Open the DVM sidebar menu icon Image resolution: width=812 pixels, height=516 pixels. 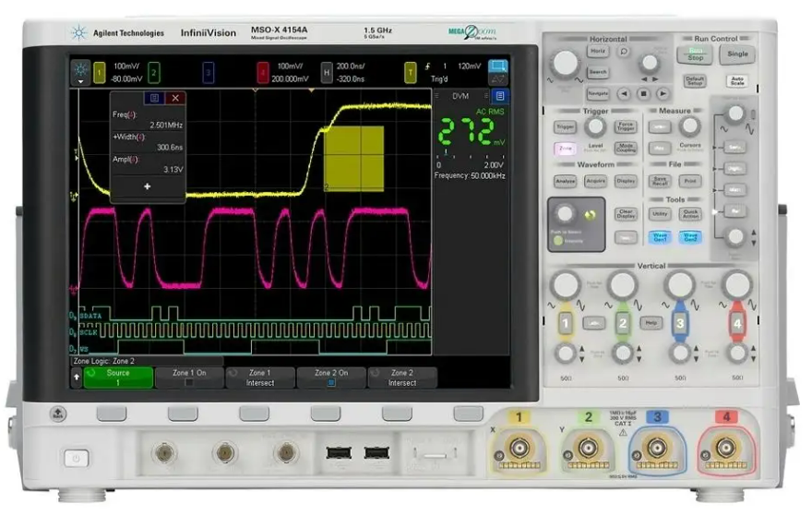[x=500, y=96]
